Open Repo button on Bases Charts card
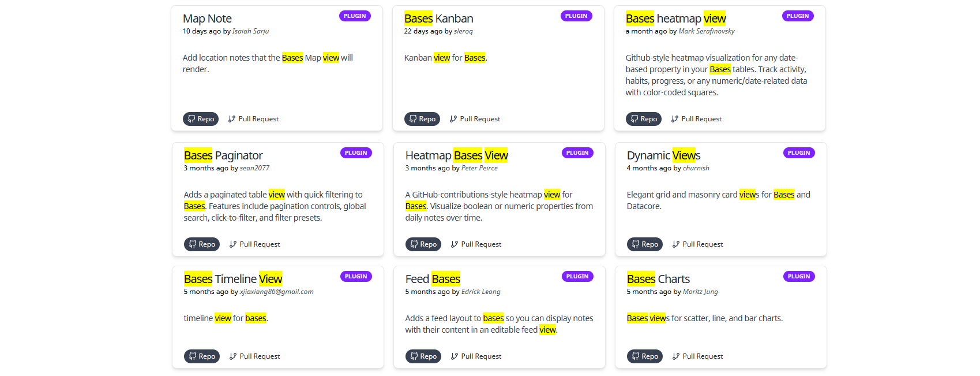 (644, 356)
